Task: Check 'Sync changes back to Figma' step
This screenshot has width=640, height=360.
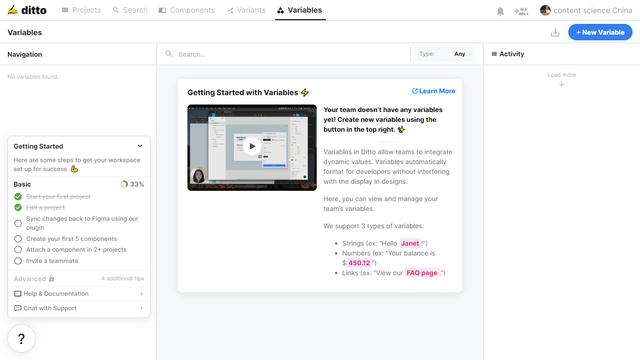Action: click(18, 223)
